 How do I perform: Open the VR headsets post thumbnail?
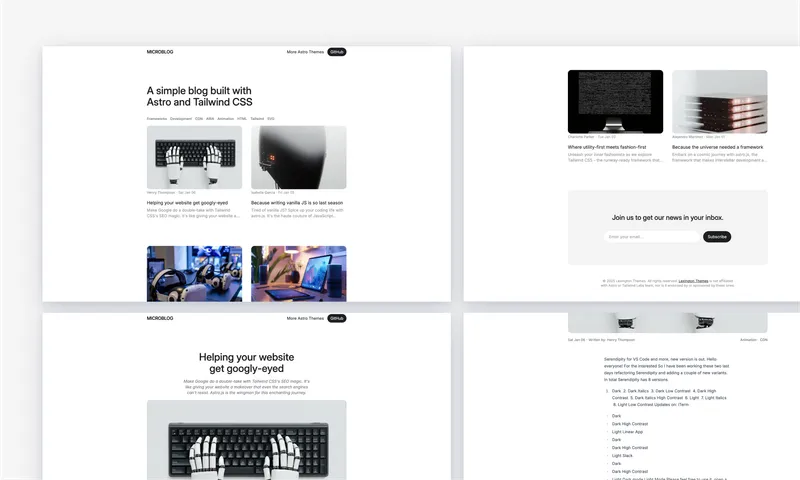(194, 273)
